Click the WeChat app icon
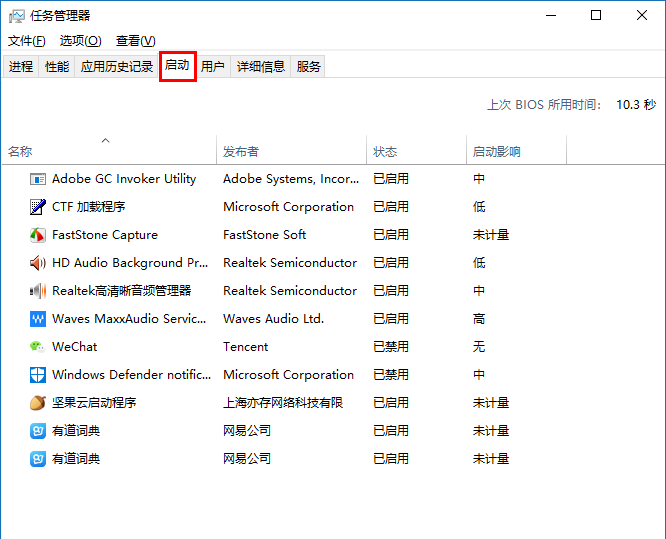Viewport: 666px width, 539px height. click(38, 347)
